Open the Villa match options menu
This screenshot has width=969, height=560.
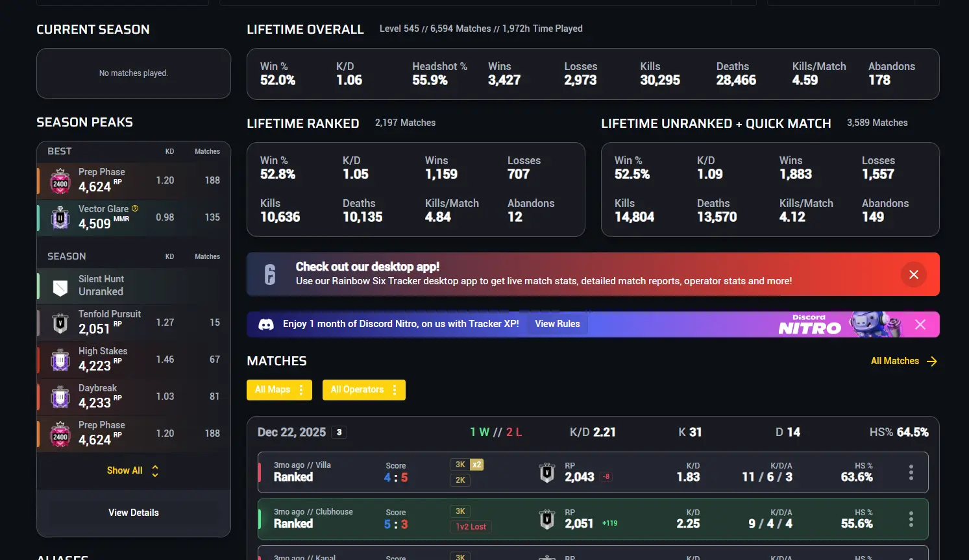click(911, 472)
